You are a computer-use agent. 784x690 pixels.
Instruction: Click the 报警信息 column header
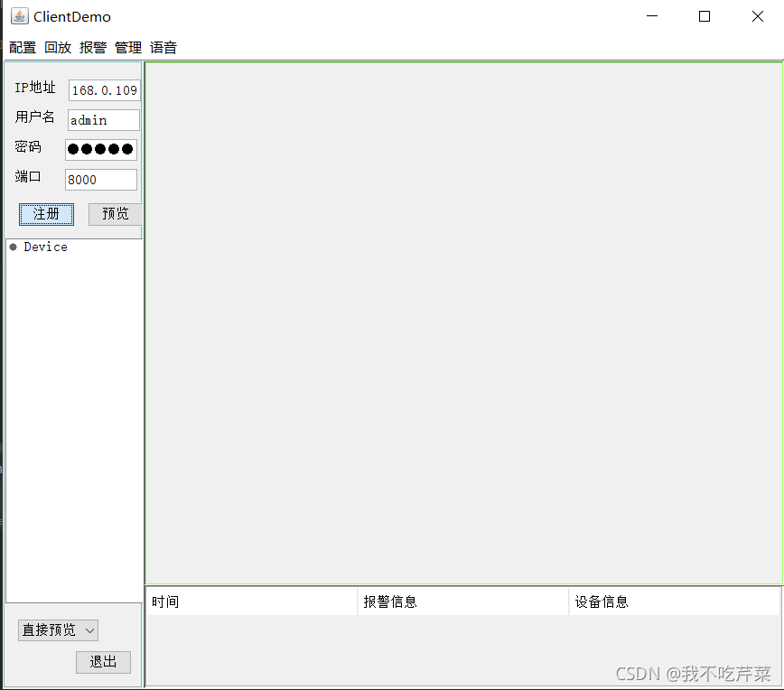pyautogui.click(x=463, y=601)
